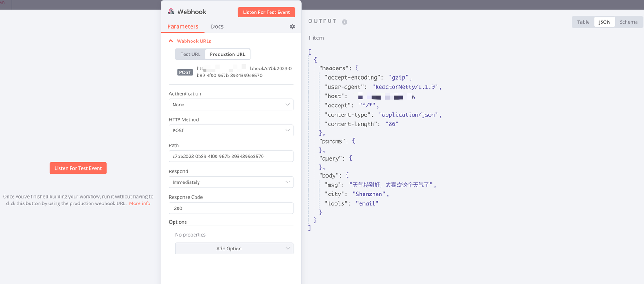Screen dimensions: 644x284
Task: Click the POST method badge
Action: [x=185, y=72]
